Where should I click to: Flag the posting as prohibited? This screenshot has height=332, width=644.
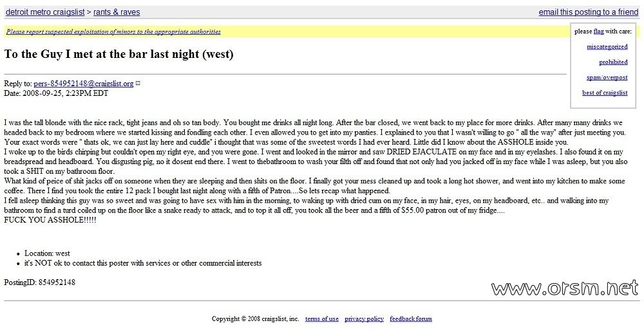[612, 62]
